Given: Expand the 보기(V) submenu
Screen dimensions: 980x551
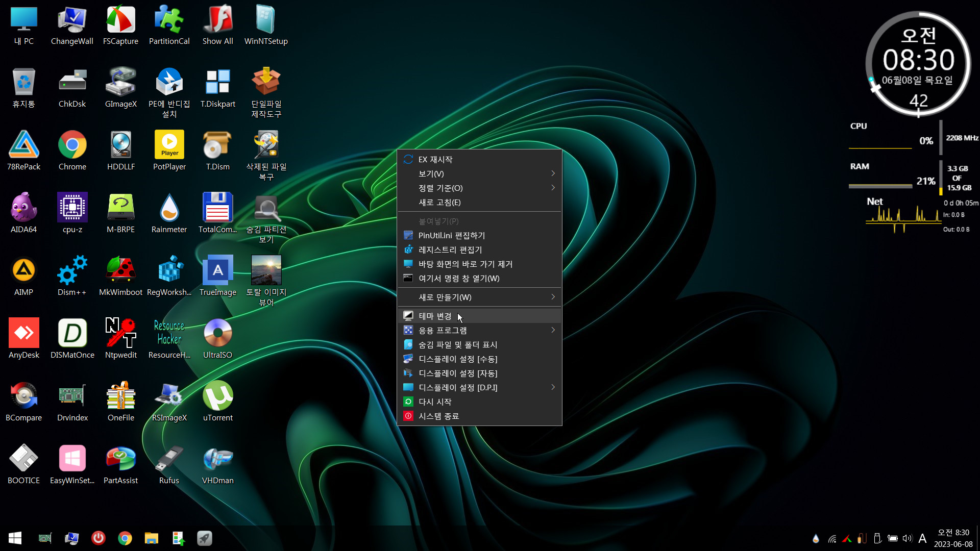Looking at the screenshot, I should pyautogui.click(x=479, y=174).
